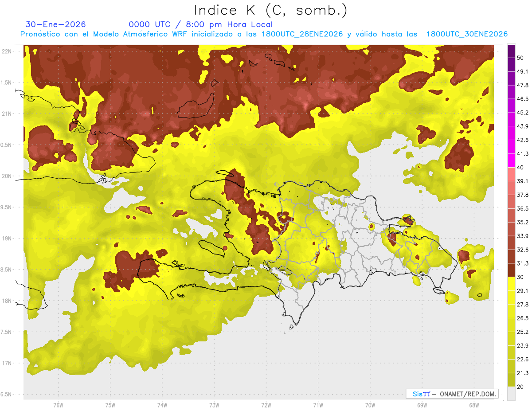532x411 pixels.
Task: Click the "75W" longitude label
Action: point(110,405)
